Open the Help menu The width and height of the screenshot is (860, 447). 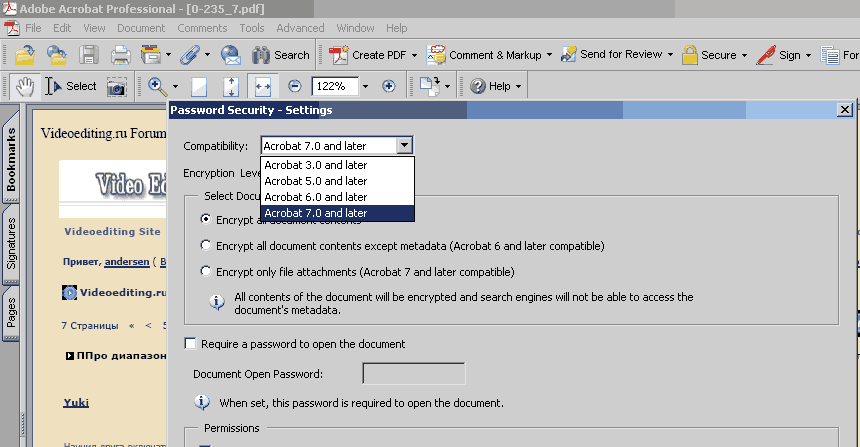[397, 28]
